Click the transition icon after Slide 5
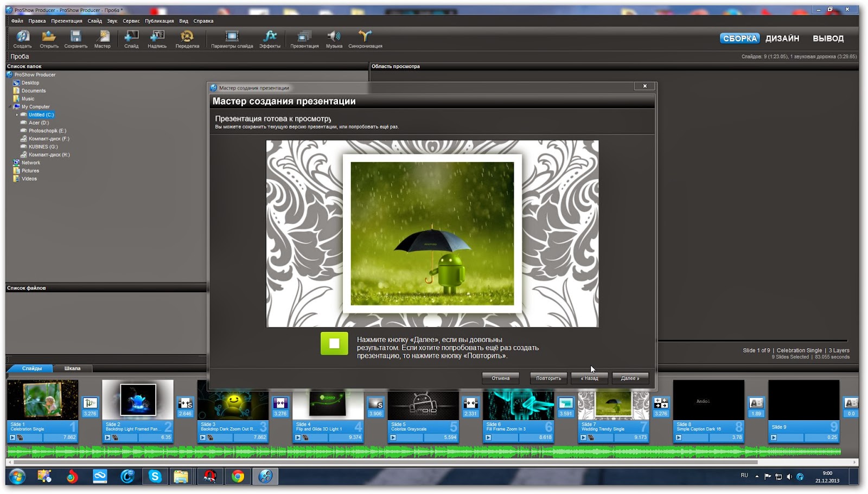Viewport: 868px width, 494px height. [x=470, y=403]
